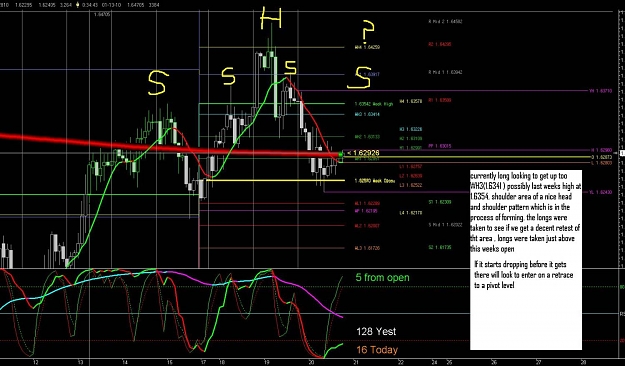Select the green S1 support label
Screen dimensions: 625x366
point(440,202)
